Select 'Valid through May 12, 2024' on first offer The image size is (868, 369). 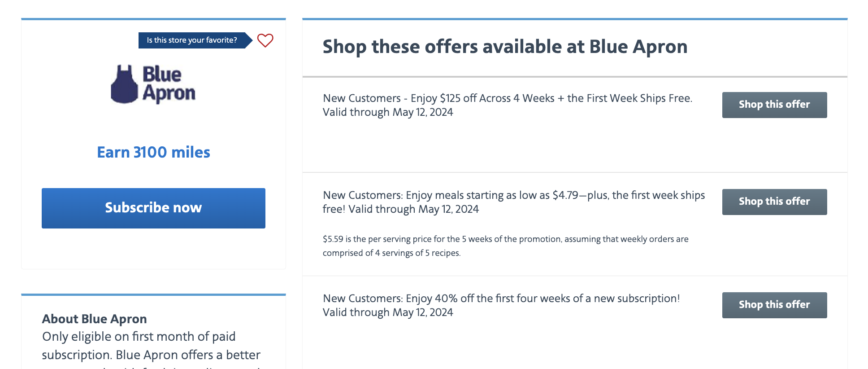pyautogui.click(x=387, y=112)
